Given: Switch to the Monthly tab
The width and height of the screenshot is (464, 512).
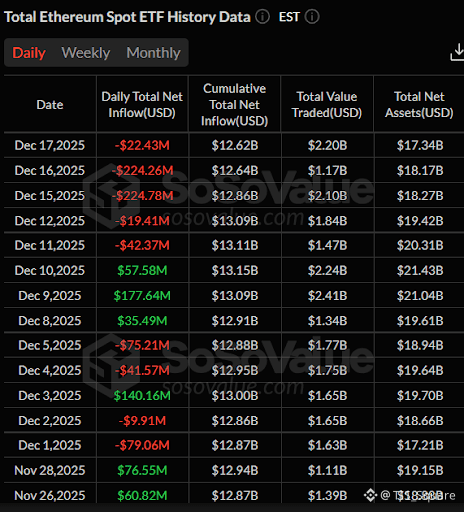Looking at the screenshot, I should (x=153, y=53).
